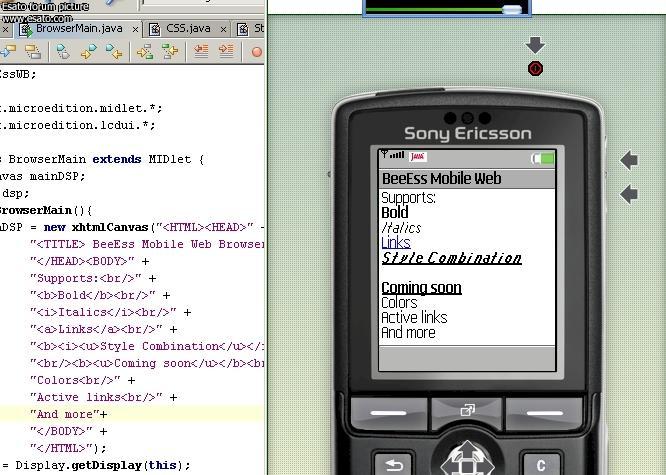
Task: Click the previous bookmark toolbar icon
Action: (x=145, y=52)
